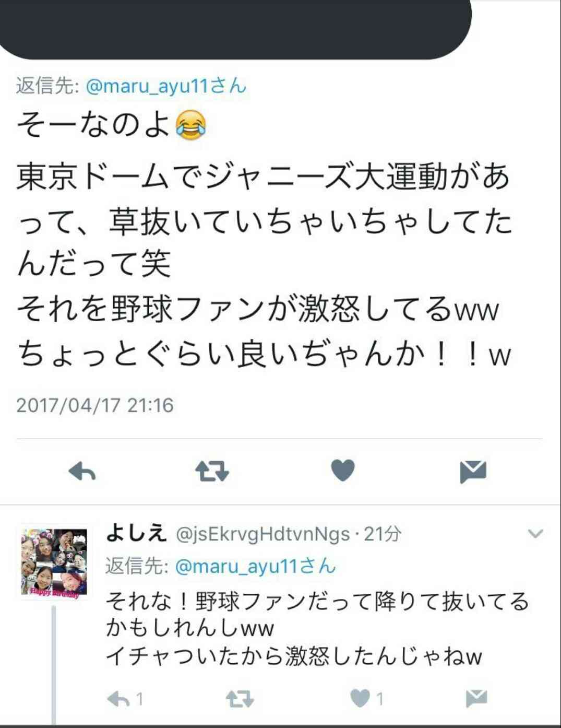Open @maru_ayu11 link in よしえ's reply

(x=255, y=566)
